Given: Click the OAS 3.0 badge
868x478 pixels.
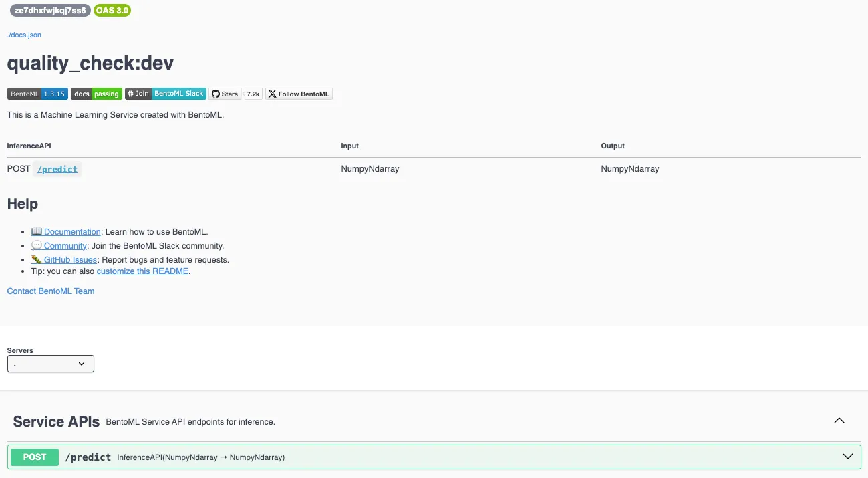Looking at the screenshot, I should (112, 11).
